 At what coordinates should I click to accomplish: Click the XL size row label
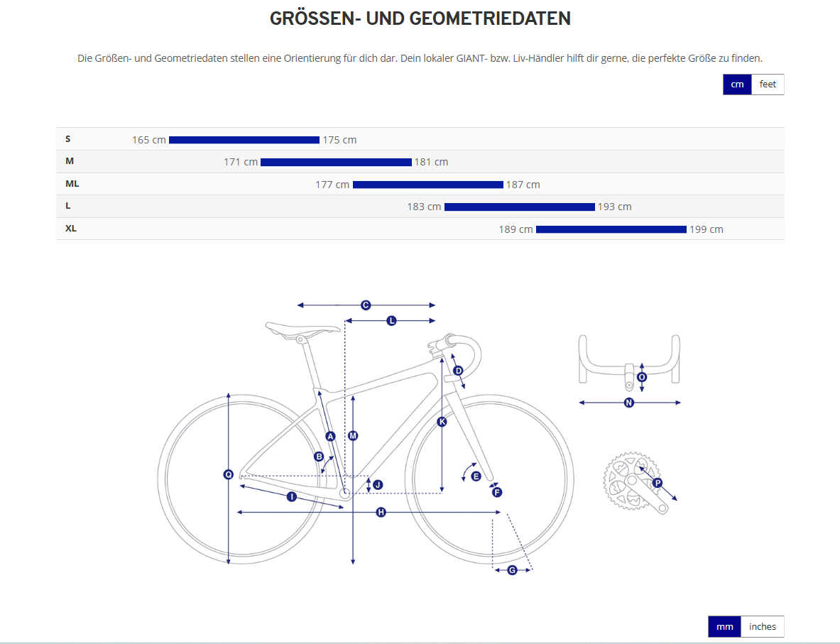click(71, 229)
